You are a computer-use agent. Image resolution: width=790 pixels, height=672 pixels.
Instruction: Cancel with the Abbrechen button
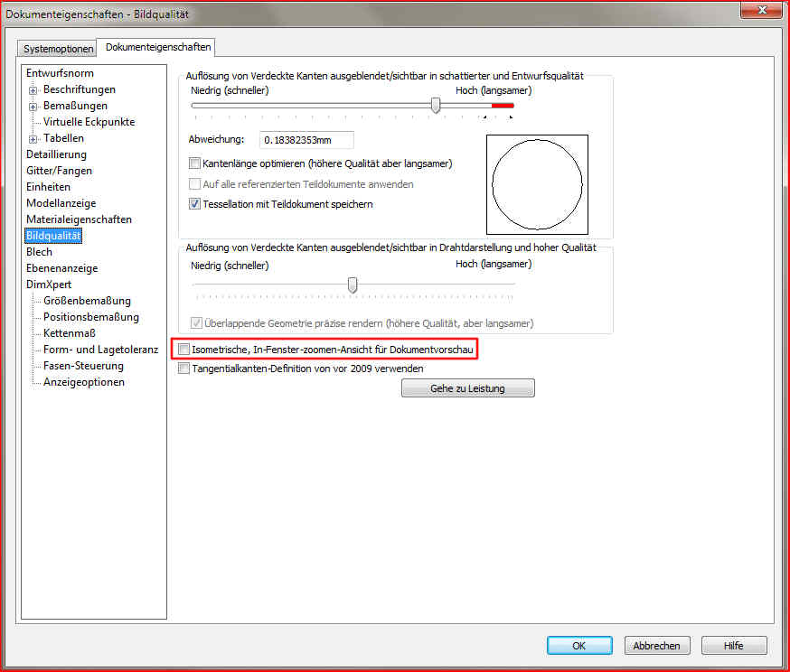657,645
